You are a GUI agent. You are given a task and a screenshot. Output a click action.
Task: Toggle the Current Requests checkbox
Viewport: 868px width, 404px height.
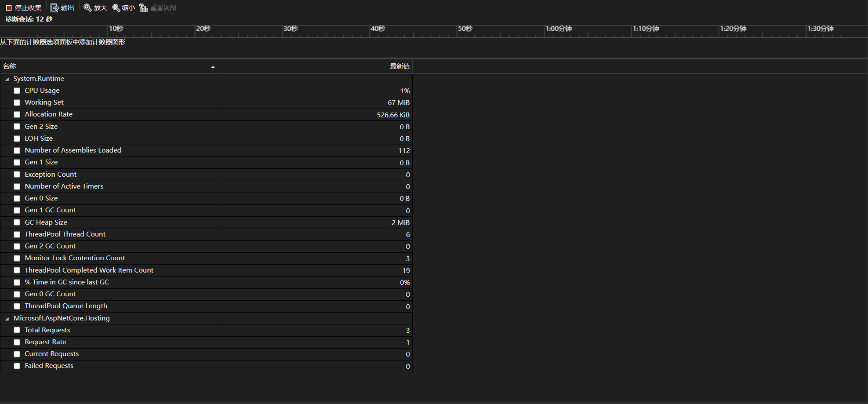pyautogui.click(x=17, y=354)
